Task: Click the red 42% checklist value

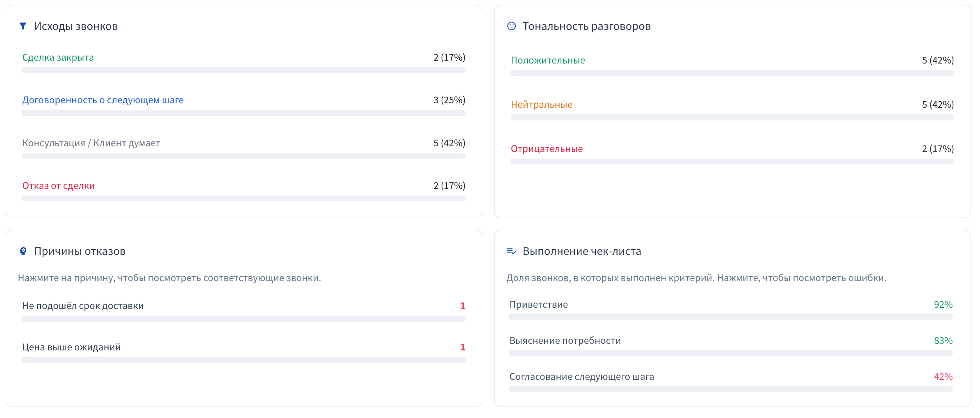Action: pos(943,377)
